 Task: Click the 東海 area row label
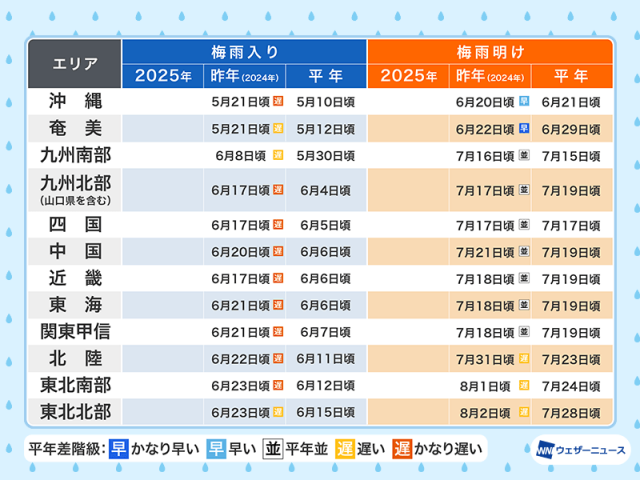click(x=75, y=305)
